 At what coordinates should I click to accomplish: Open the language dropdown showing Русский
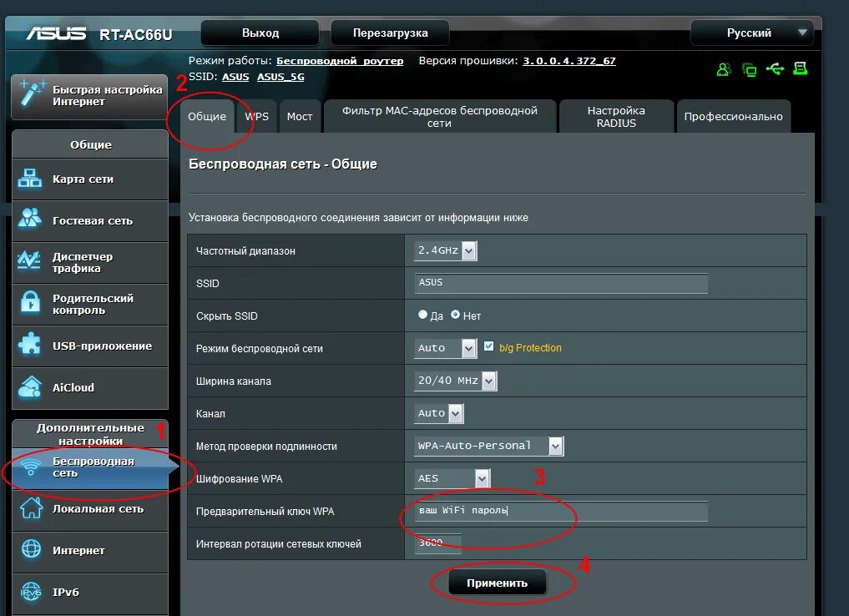click(751, 33)
